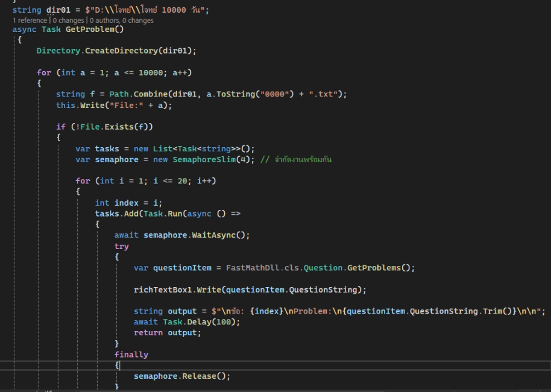Click the Trim method call

coord(493,311)
